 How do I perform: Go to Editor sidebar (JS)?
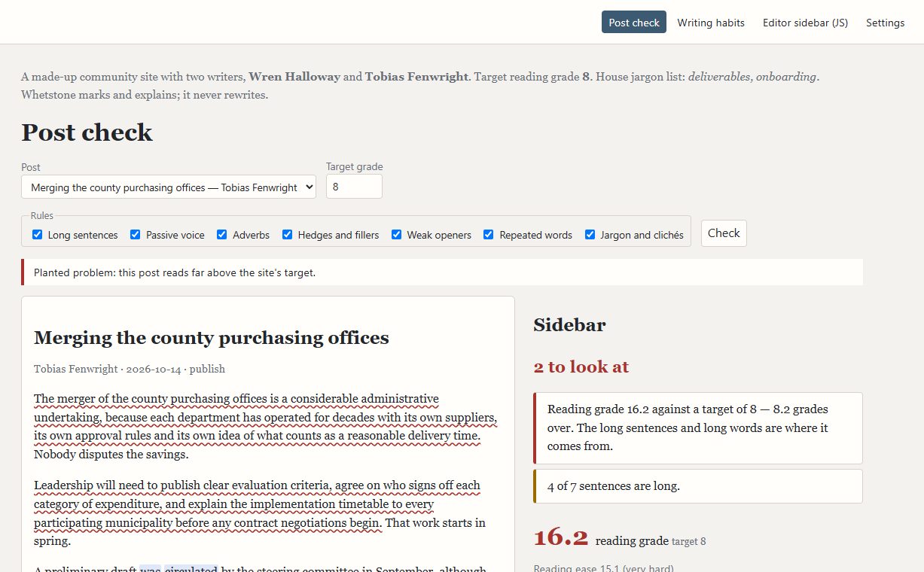coord(805,23)
